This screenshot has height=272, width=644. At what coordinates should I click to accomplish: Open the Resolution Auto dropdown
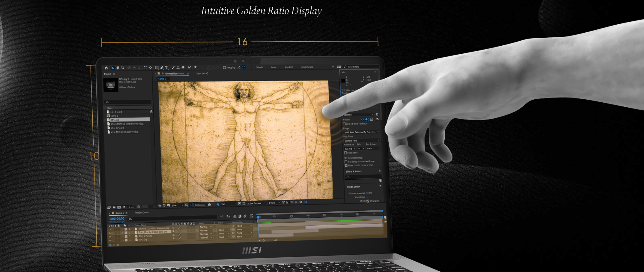pyautogui.click(x=373, y=148)
